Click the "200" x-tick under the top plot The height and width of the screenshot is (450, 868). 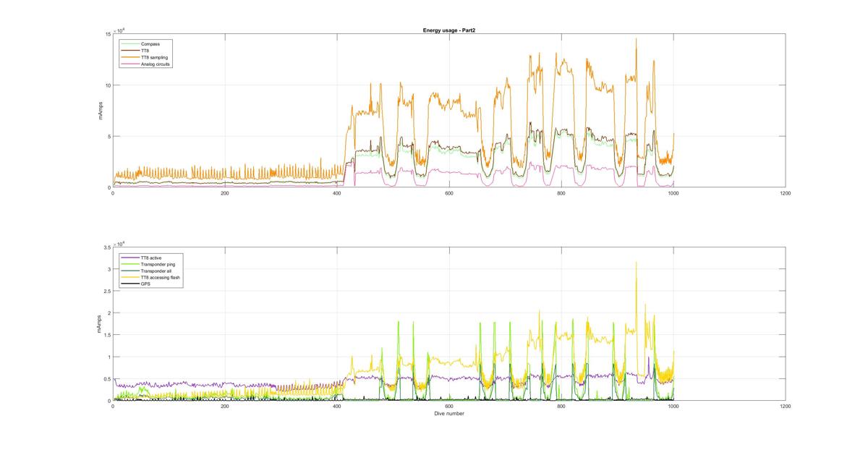pos(225,193)
